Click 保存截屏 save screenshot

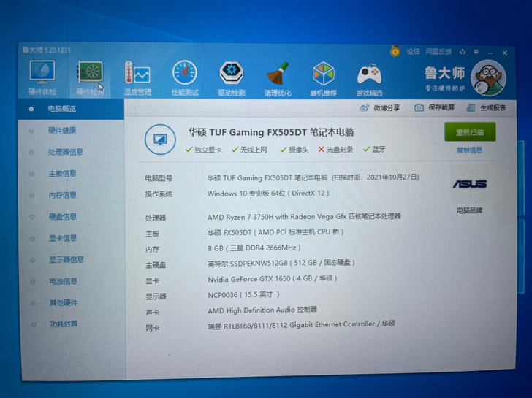tap(434, 108)
